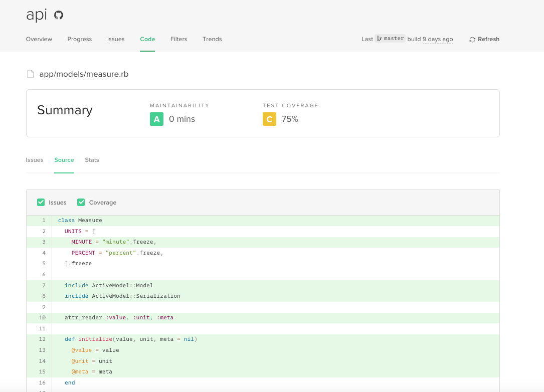Viewport: 544px width, 392px height.
Task: Go to the Overview tab
Action: click(x=39, y=39)
